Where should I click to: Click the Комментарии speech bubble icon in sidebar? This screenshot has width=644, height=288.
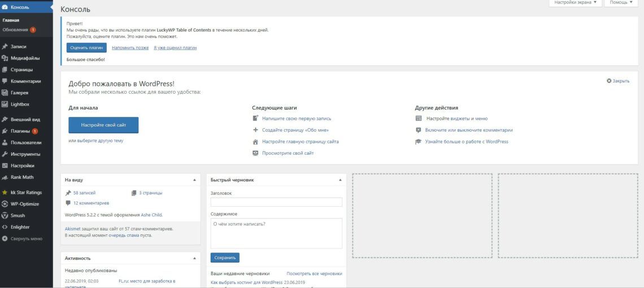5,81
